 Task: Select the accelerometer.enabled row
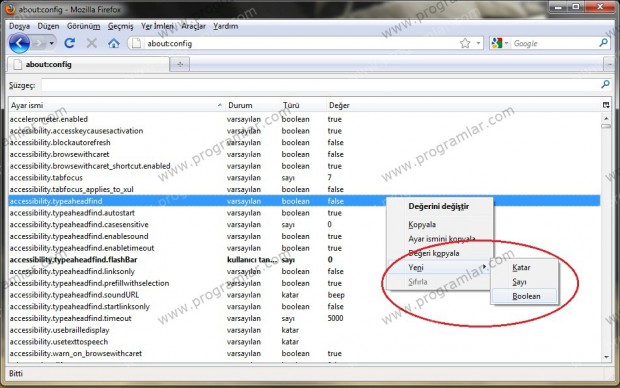pos(304,119)
